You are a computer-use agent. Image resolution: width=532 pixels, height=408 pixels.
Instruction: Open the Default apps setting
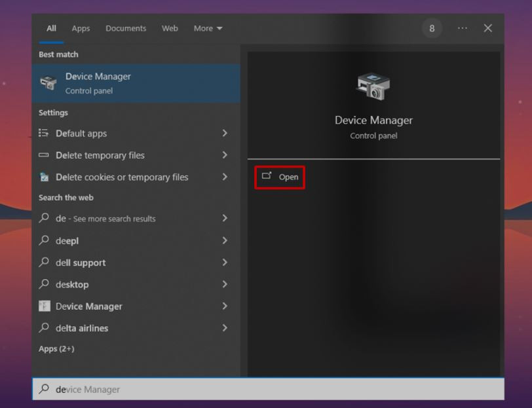coord(136,134)
